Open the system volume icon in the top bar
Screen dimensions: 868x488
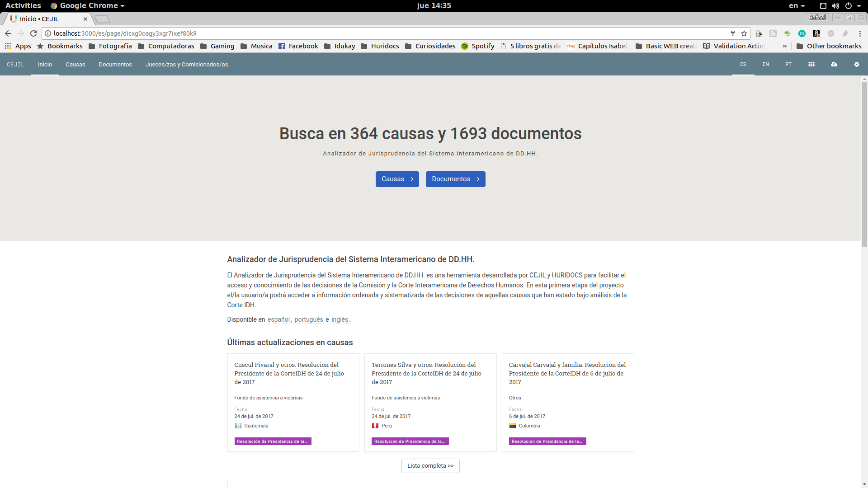pyautogui.click(x=835, y=6)
